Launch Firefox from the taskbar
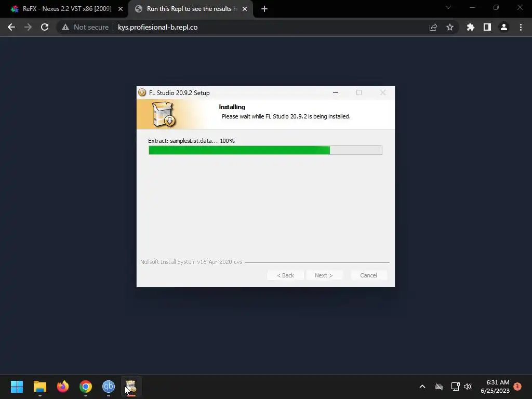 tap(63, 387)
